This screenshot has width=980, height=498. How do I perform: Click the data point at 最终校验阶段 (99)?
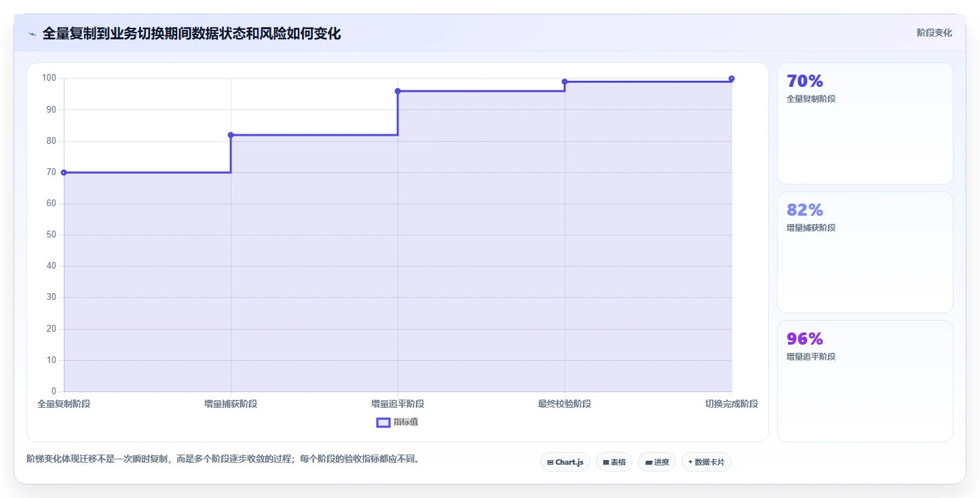coord(565,81)
